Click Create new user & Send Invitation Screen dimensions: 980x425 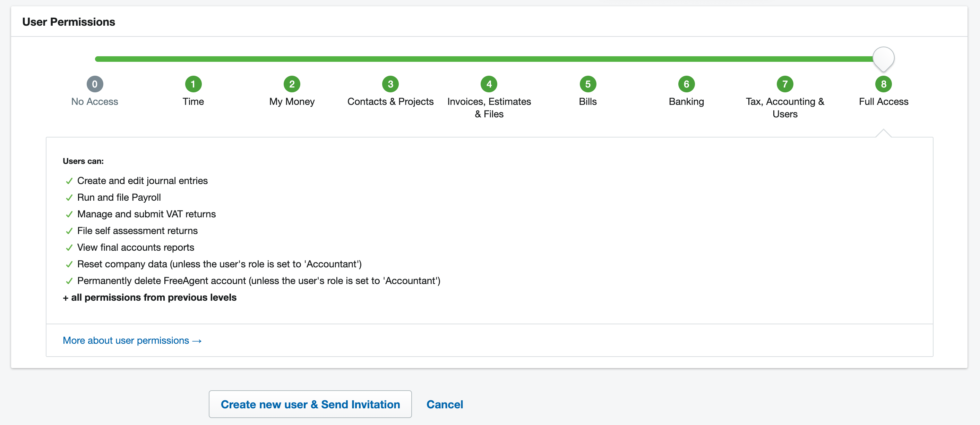(310, 404)
